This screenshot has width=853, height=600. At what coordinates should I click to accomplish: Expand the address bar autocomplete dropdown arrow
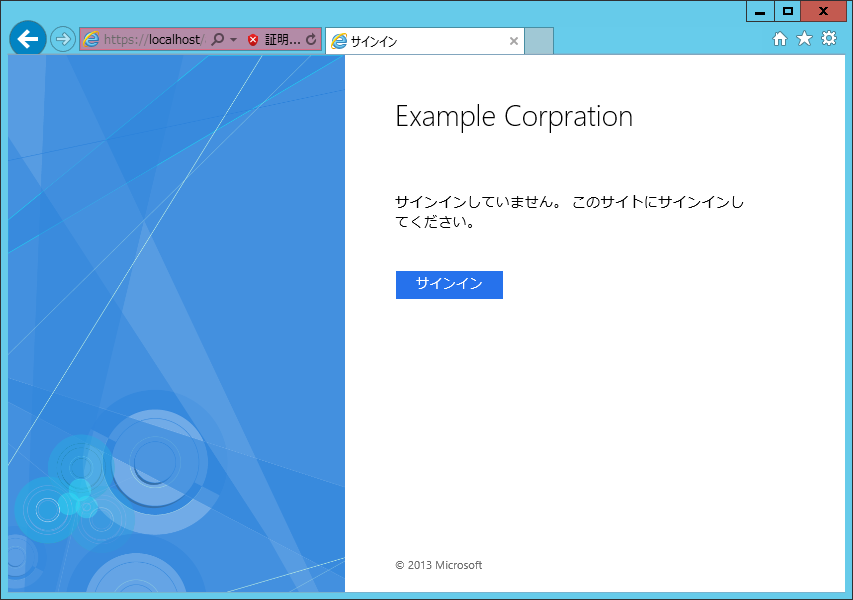pyautogui.click(x=233, y=40)
